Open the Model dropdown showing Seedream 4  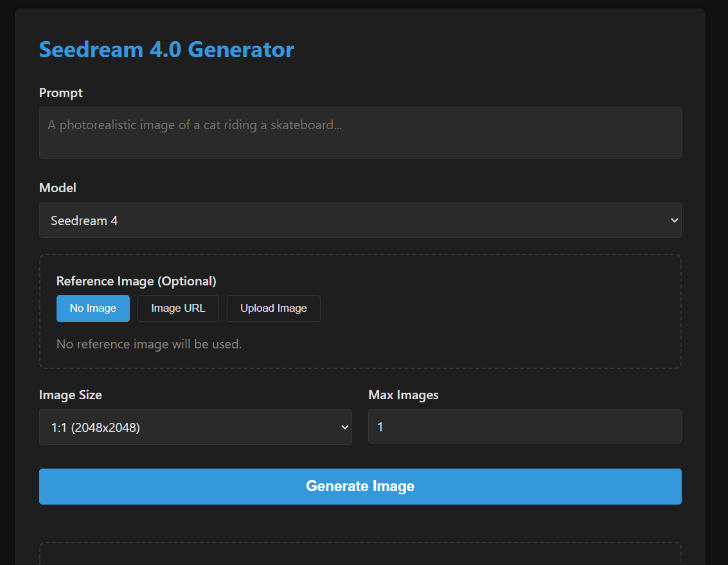pyautogui.click(x=360, y=220)
